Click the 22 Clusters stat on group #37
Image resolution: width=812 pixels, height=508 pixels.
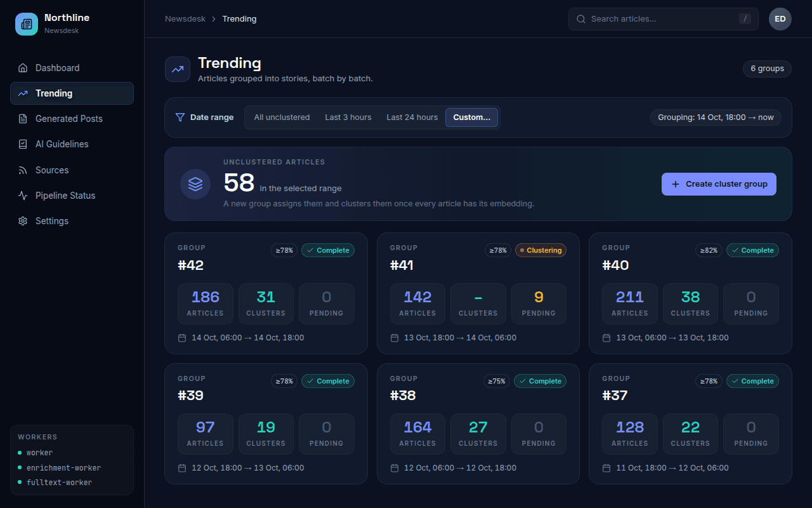(690, 434)
